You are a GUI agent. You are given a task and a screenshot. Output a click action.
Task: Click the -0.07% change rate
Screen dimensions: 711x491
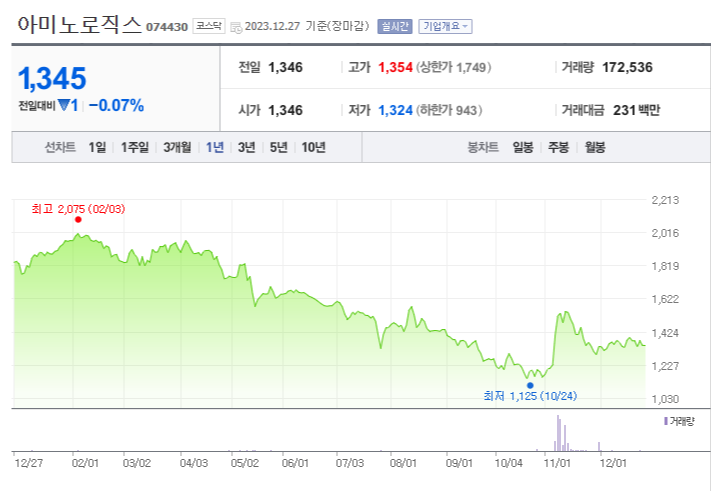pyautogui.click(x=116, y=106)
